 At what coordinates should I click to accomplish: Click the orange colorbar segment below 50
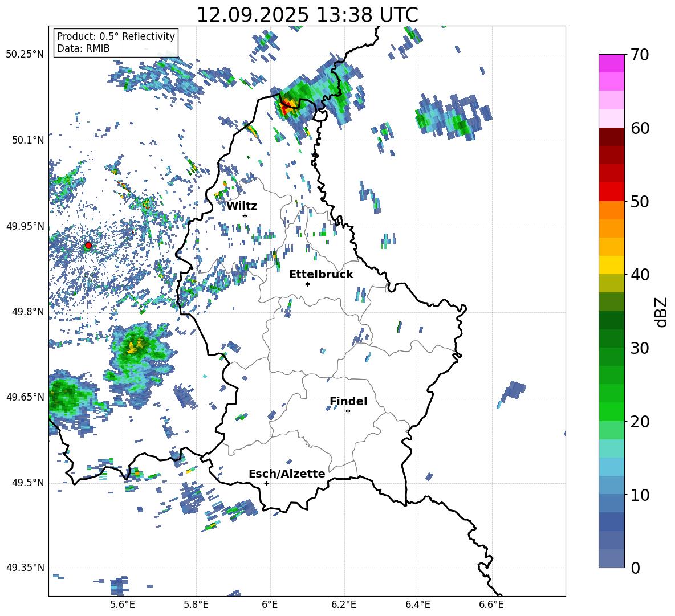[611, 210]
